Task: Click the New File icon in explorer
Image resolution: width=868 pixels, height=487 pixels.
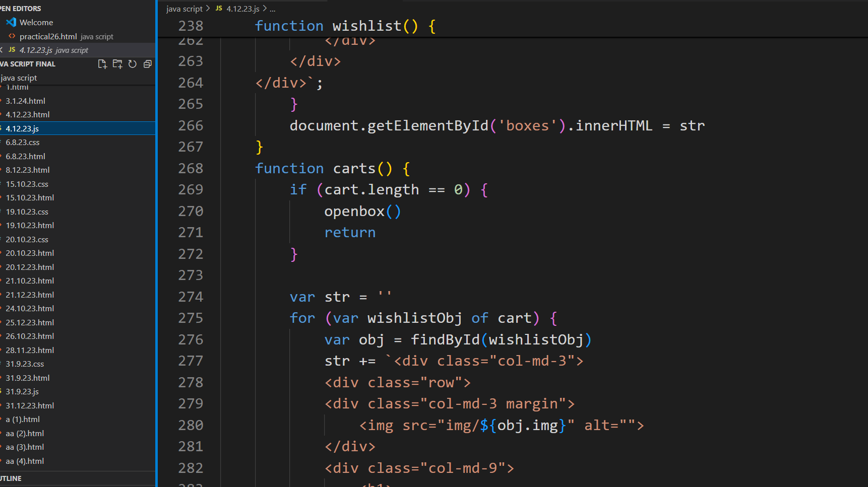Action: coord(102,64)
